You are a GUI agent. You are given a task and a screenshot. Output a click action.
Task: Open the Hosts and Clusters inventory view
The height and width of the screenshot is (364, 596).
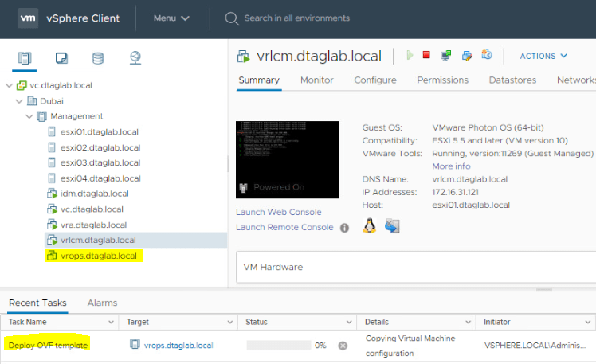(24, 58)
